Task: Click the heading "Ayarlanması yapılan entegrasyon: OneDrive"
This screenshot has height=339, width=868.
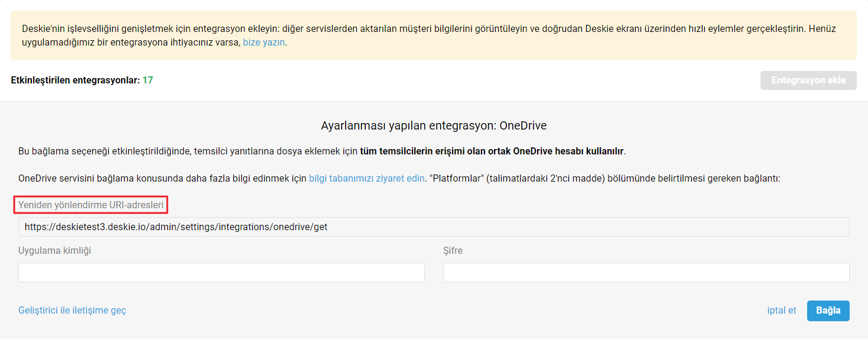Action: tap(434, 125)
